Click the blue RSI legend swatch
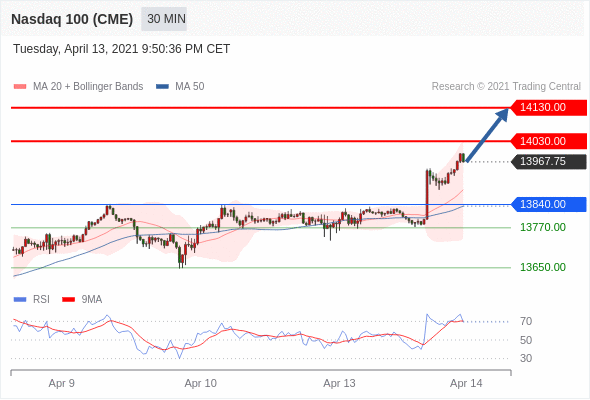Viewport: 590px width, 400px height. click(20, 300)
